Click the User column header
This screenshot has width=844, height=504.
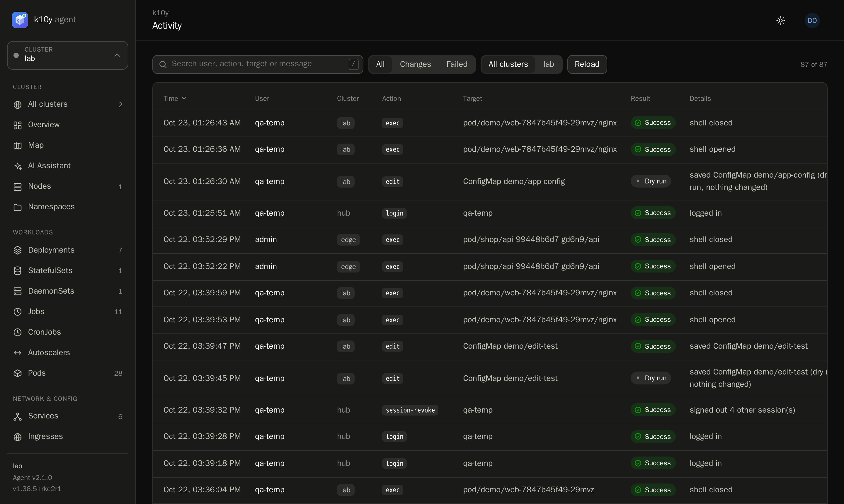(x=262, y=98)
